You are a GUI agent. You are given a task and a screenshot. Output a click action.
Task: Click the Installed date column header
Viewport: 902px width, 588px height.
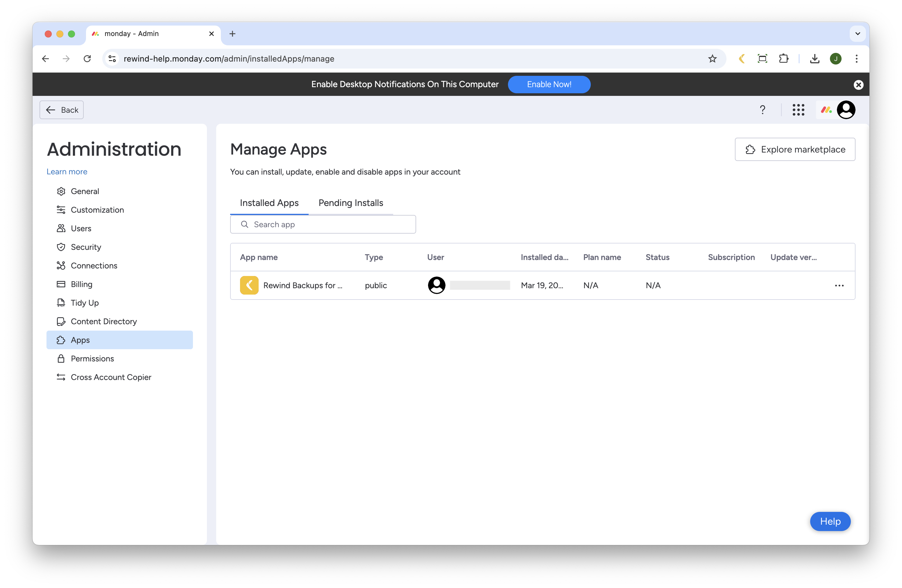[x=544, y=257]
